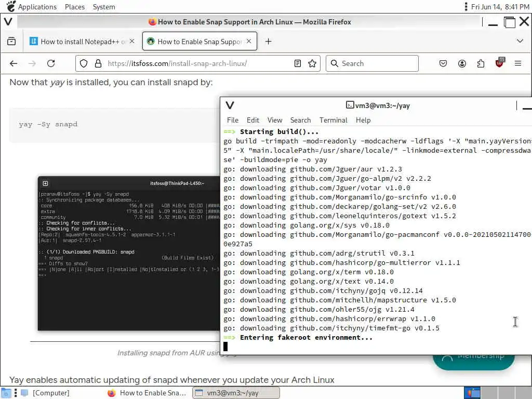This screenshot has width=532, height=399.
Task: Click the Firefox forward arrow button
Action: coord(32,63)
